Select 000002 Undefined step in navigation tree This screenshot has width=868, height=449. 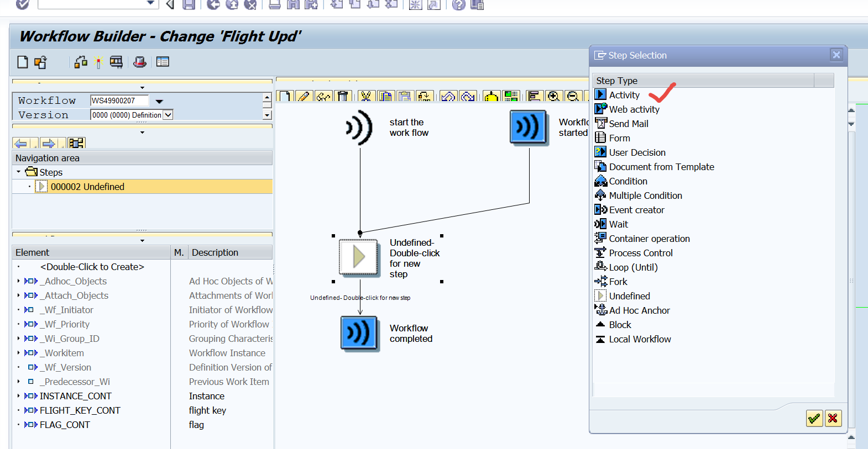(87, 187)
